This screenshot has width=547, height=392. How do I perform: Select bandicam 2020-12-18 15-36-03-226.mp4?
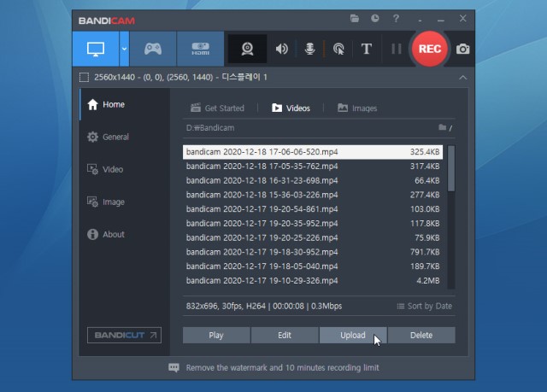(x=313, y=195)
